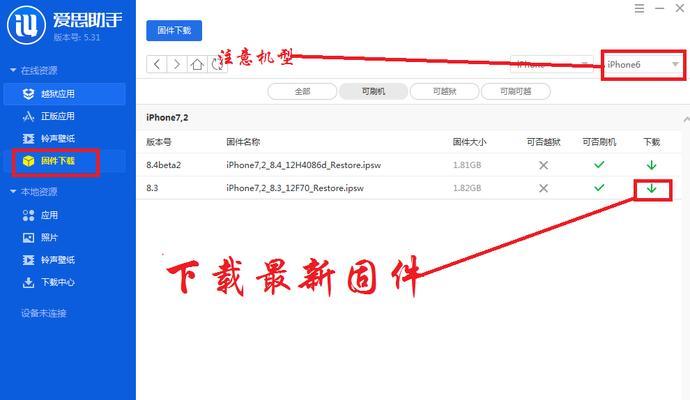Click the home navigation icon
Viewport: 690px width, 400px height.
click(x=197, y=64)
